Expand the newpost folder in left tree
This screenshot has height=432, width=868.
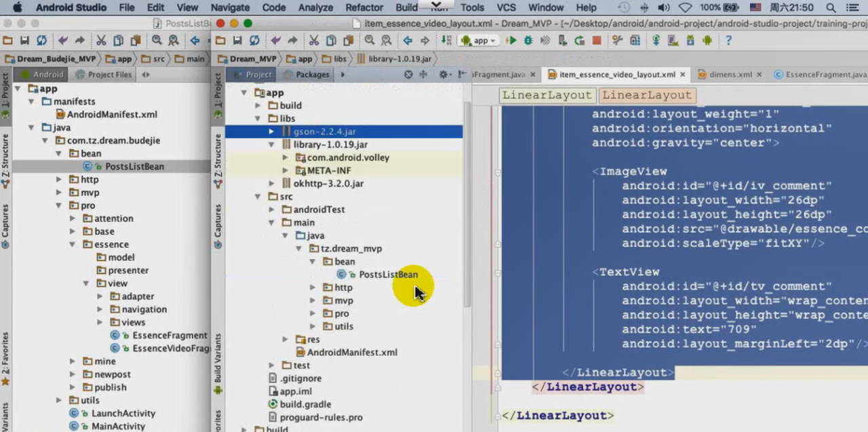coord(73,374)
